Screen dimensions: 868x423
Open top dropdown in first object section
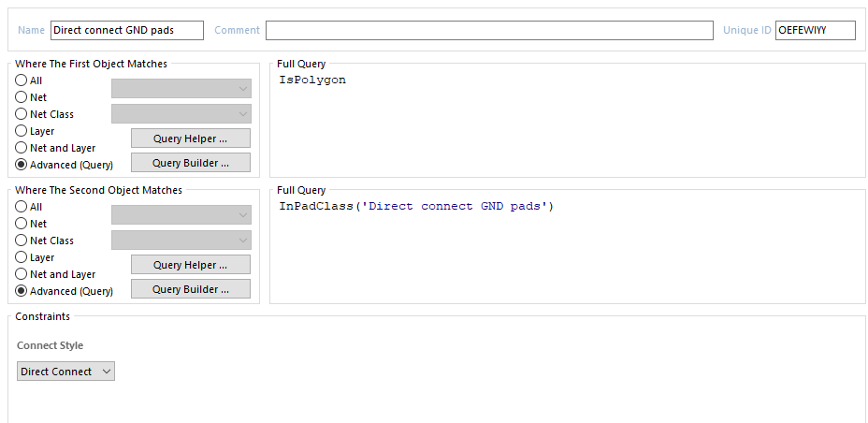pyautogui.click(x=181, y=89)
